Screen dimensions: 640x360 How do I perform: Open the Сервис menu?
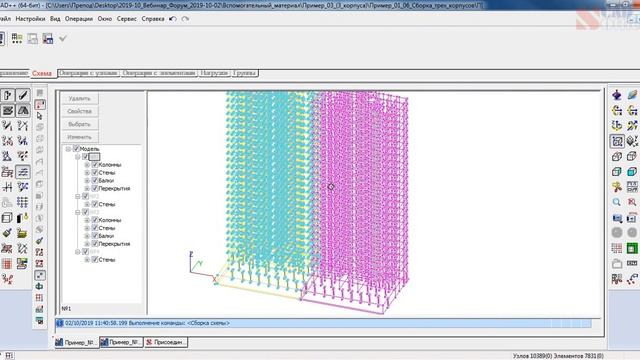[x=127, y=19]
